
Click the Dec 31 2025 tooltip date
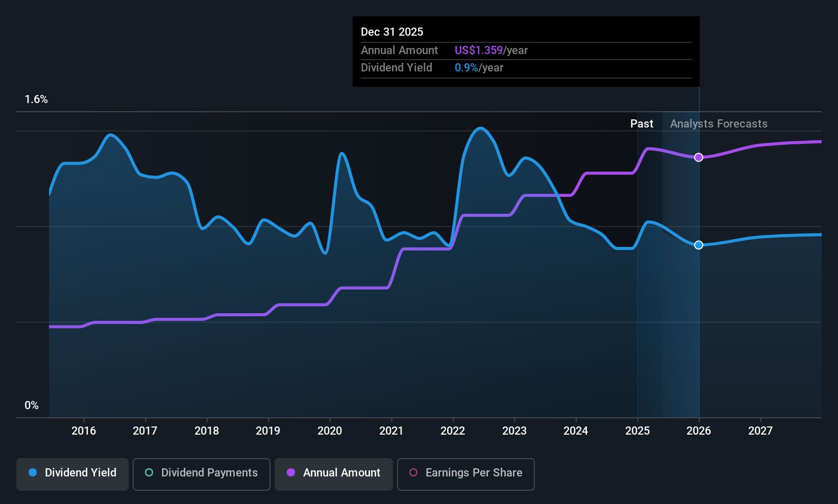pos(392,32)
